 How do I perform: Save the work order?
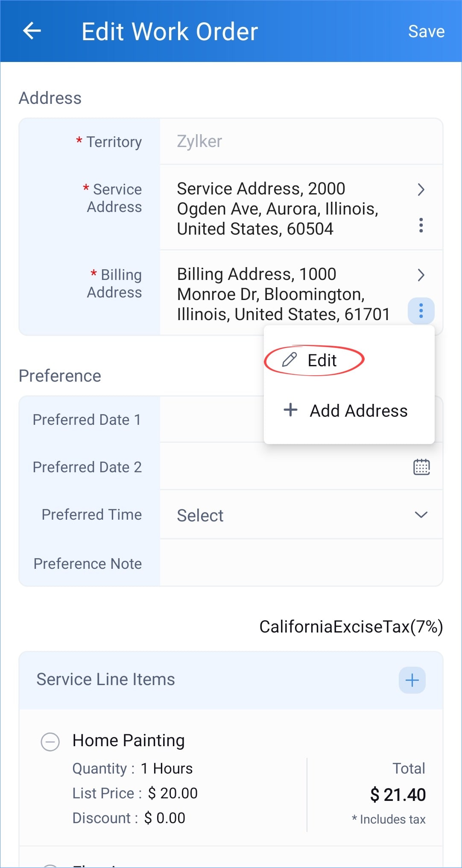tap(426, 31)
